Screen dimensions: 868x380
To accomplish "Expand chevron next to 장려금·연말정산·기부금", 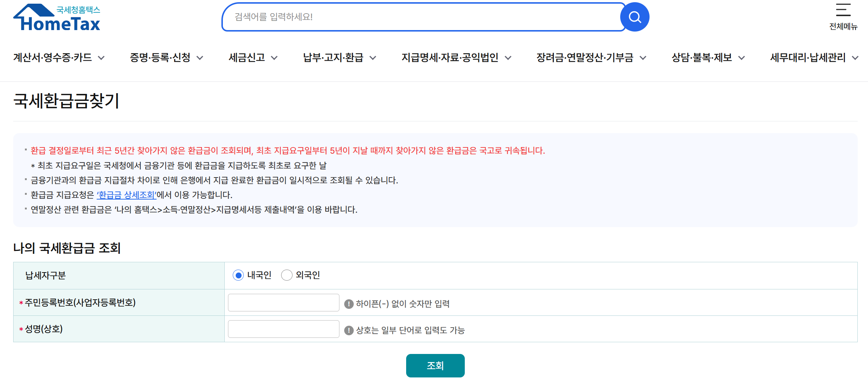I will pyautogui.click(x=643, y=58).
